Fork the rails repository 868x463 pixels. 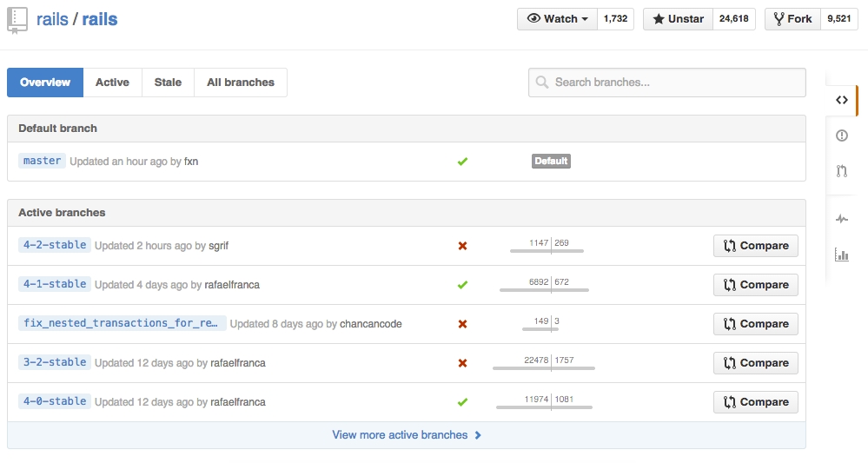click(792, 19)
